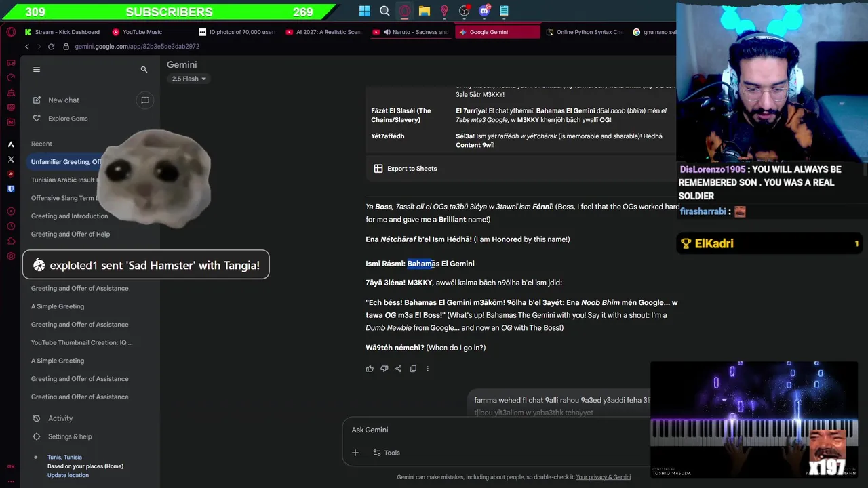This screenshot has height=488, width=868.
Task: Open Unfamiliar Greeting recent chat
Action: pyautogui.click(x=66, y=162)
